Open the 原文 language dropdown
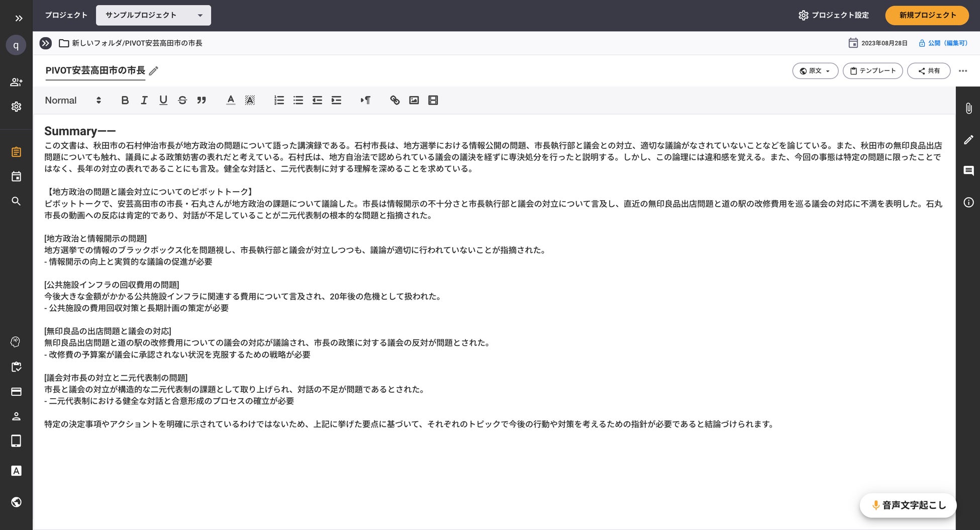 point(815,71)
